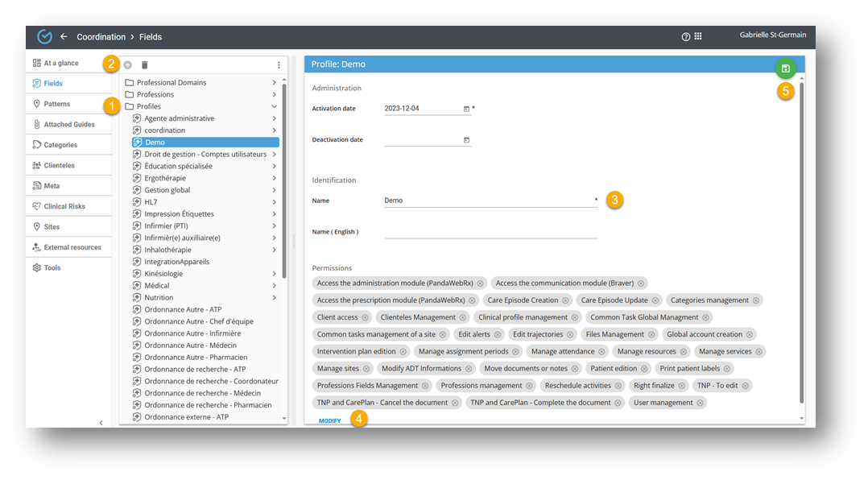Open Gabrielle St-Germain user menu
Viewport: 868px width, 480px height.
click(x=772, y=35)
